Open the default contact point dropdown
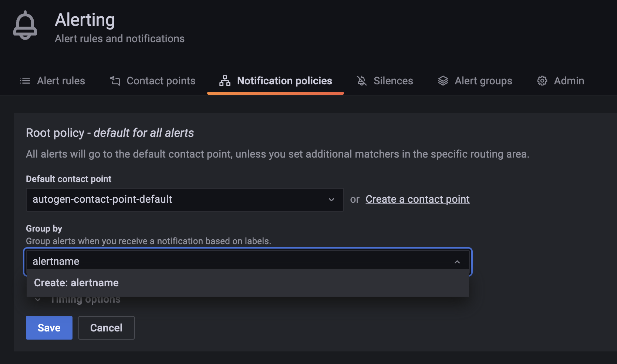The height and width of the screenshot is (364, 617). [x=332, y=199]
